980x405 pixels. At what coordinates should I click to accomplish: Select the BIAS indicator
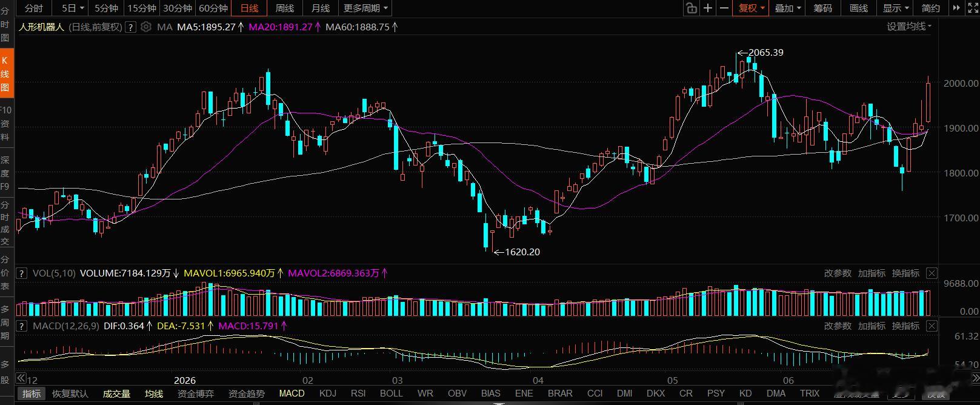491,393
